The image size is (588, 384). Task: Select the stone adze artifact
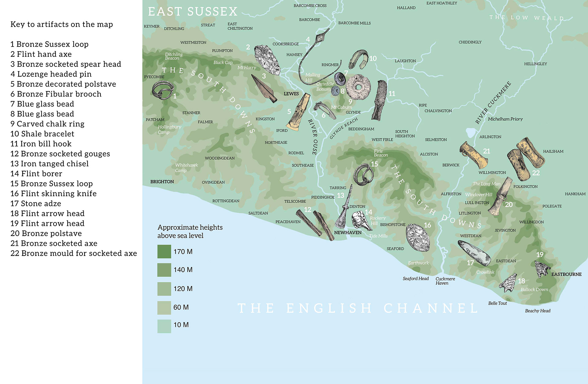(474, 253)
